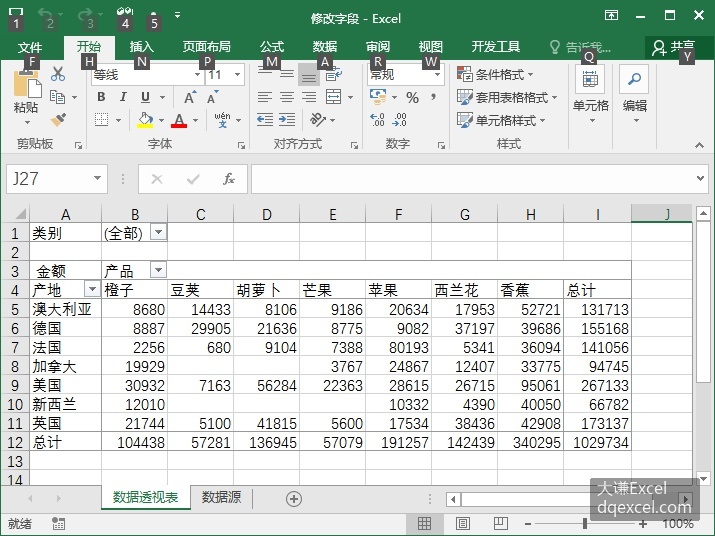The height and width of the screenshot is (536, 715).
Task: Open the 单元格 cells group button
Action: (591, 96)
